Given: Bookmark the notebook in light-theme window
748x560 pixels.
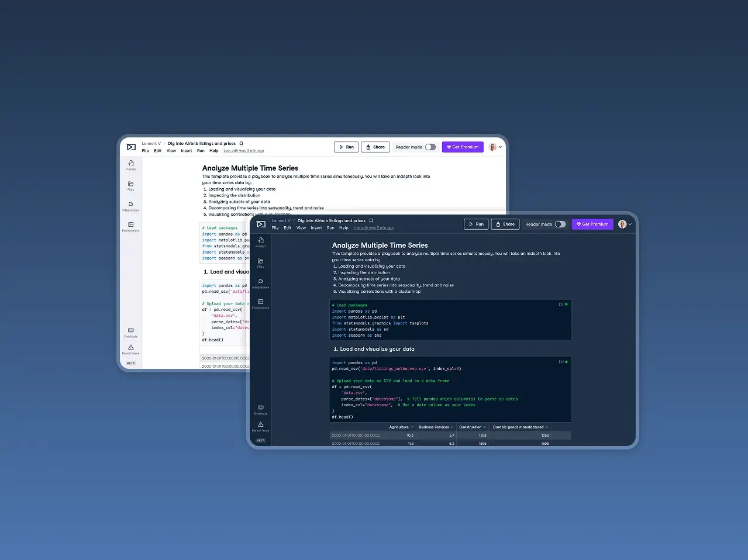Looking at the screenshot, I should click(241, 144).
